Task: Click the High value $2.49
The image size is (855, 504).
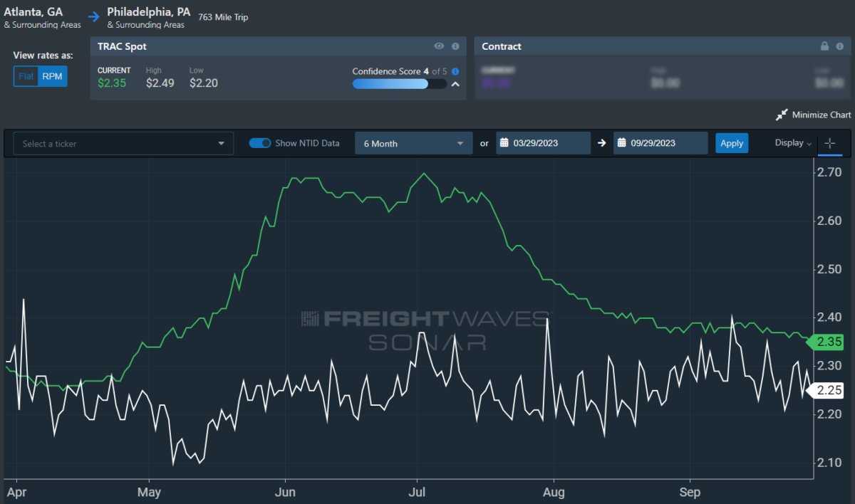Action: point(160,83)
